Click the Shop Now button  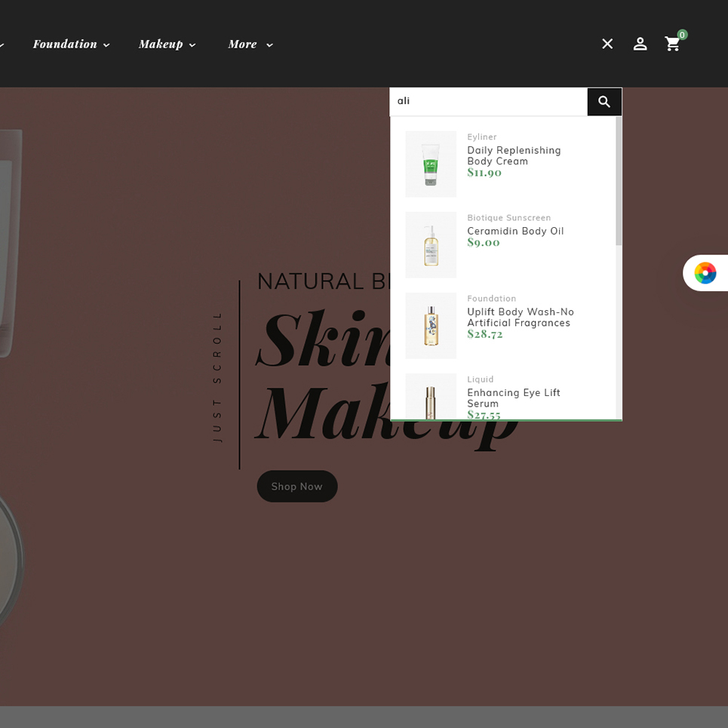(297, 487)
